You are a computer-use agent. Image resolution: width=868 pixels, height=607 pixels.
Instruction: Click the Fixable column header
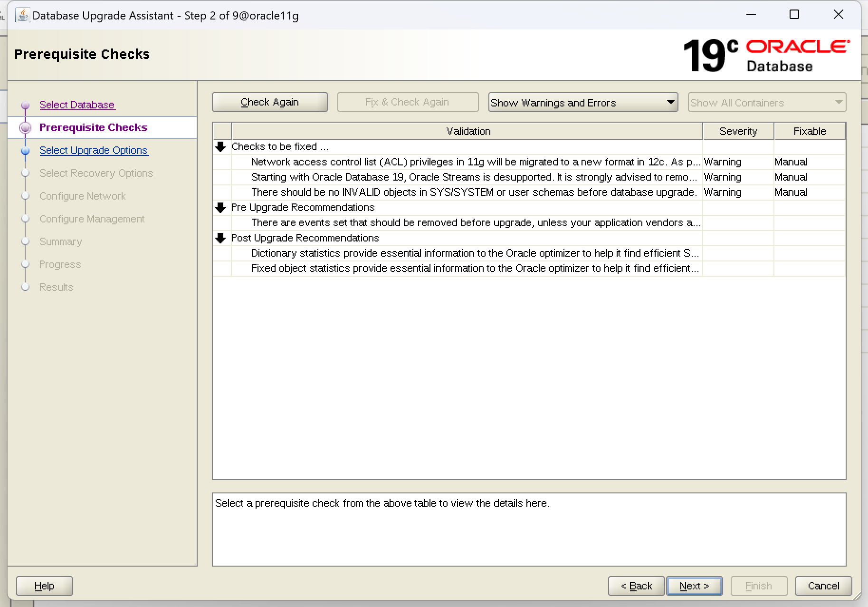810,131
